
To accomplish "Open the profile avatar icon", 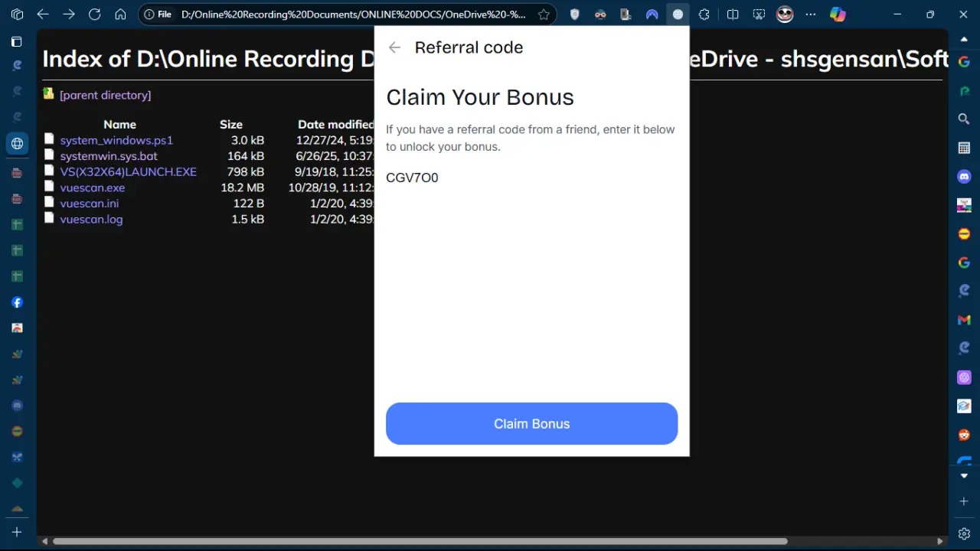I will click(785, 15).
